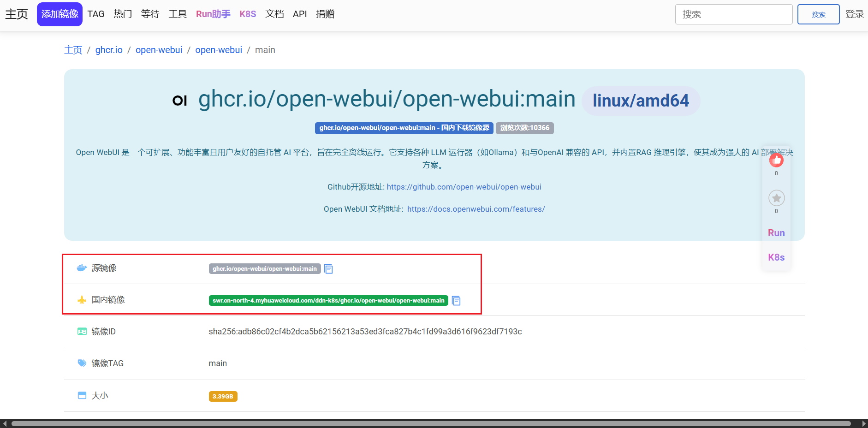The image size is (868, 428).
Task: Click the 登录 login link
Action: tap(855, 14)
